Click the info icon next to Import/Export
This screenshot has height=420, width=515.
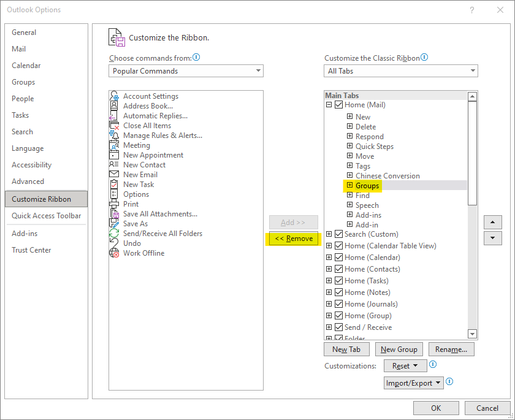click(449, 381)
